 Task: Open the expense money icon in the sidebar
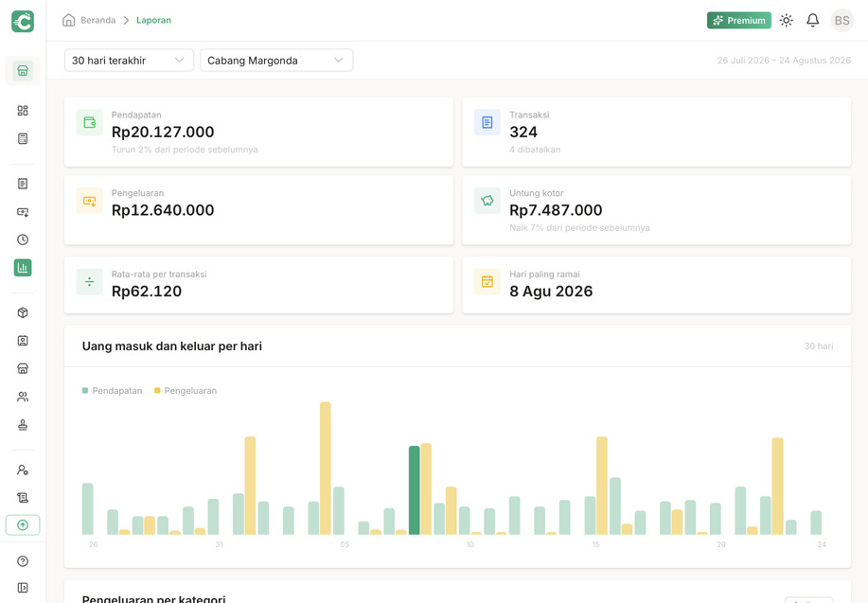click(x=23, y=211)
